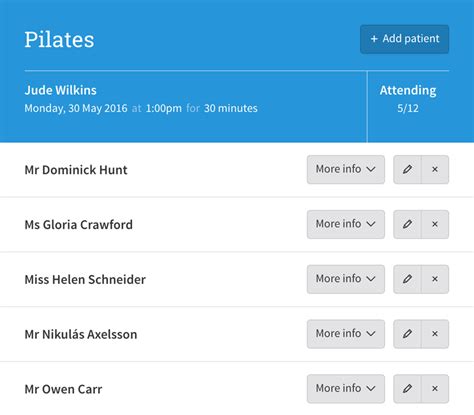Remove Mr Nikulás Axelsson from attendees
474x415 pixels.
435,334
